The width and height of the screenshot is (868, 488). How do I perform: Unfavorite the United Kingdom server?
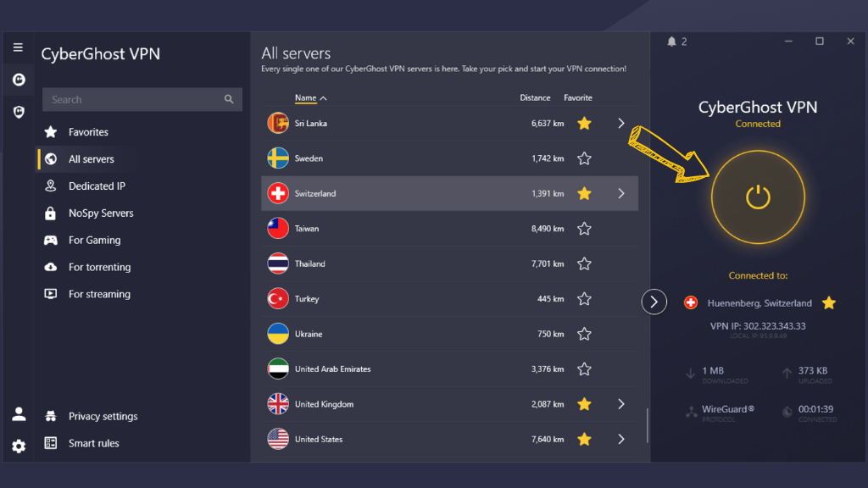[584, 404]
